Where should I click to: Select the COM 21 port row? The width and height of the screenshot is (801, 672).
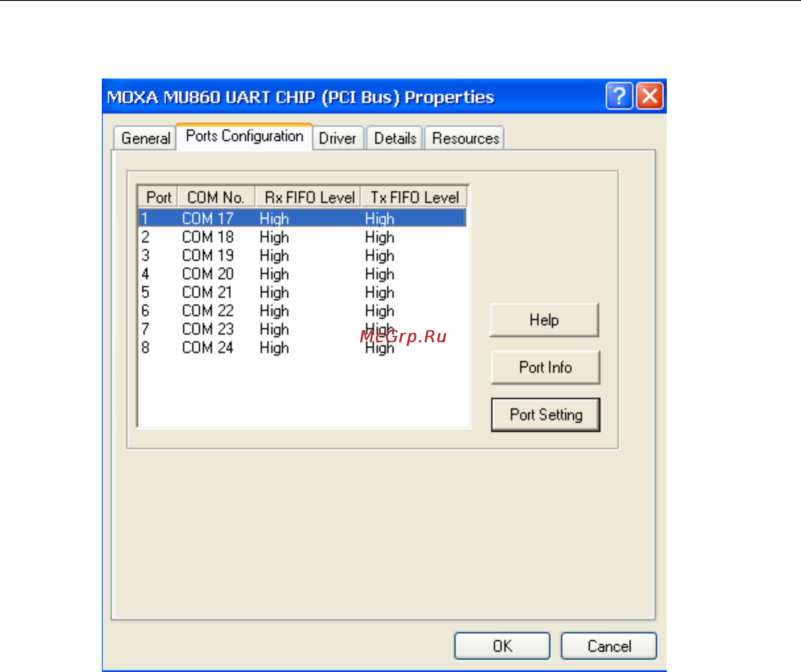pyautogui.click(x=302, y=292)
